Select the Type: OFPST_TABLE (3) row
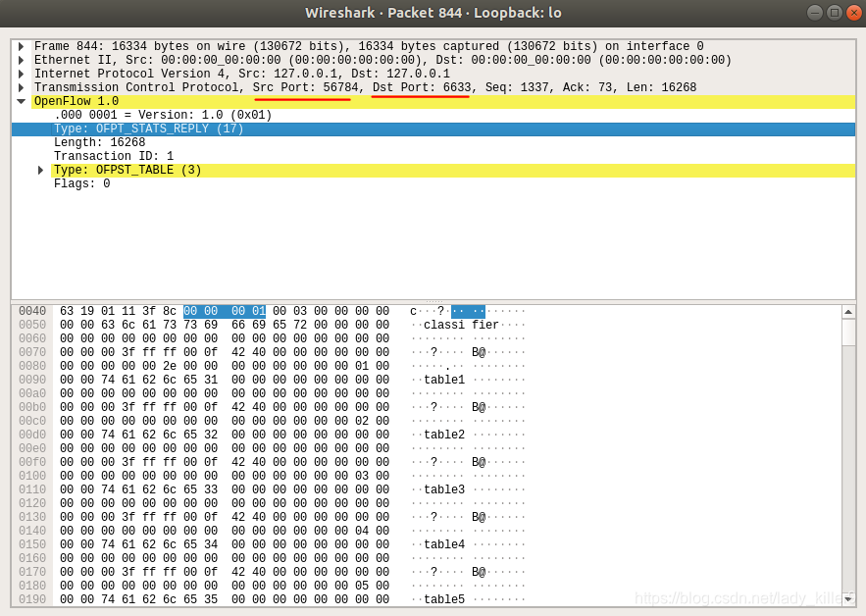Screen dimensions: 866x616 coord(453,170)
